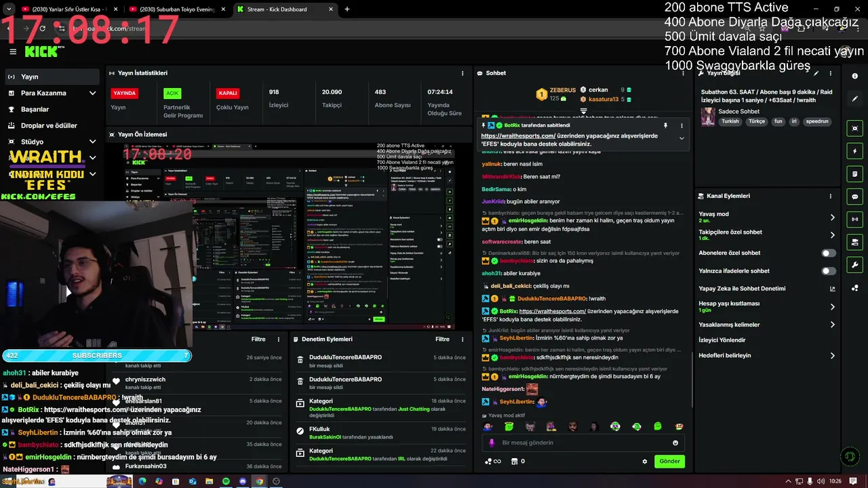Toggle the wrench widget icon in right sidebar
The height and width of the screenshot is (488, 868).
[855, 265]
